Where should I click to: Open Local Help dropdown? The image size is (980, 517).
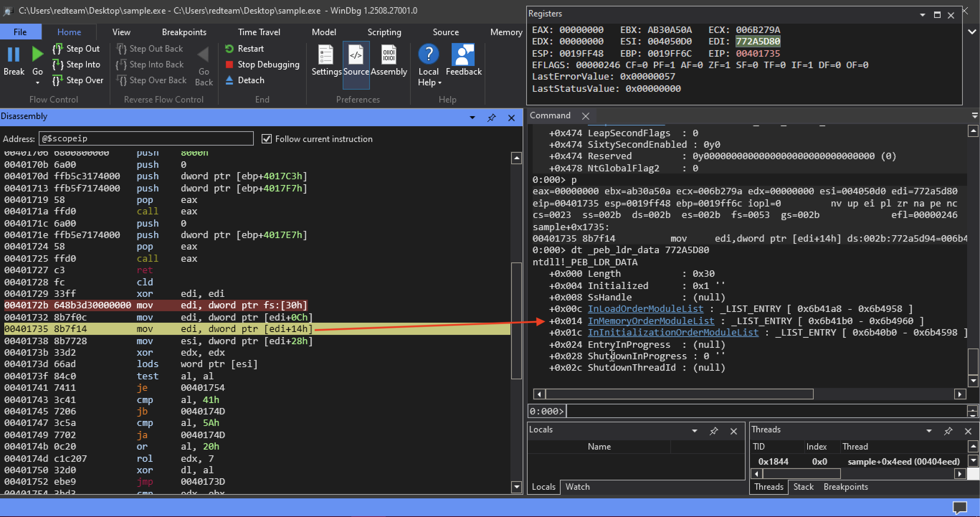coord(429,65)
